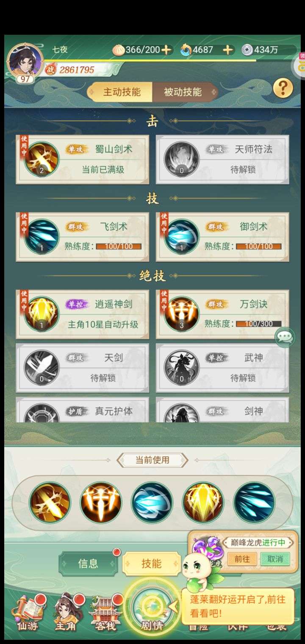Image resolution: width=305 pixels, height=644 pixels.
Task: Tap the locked 武神 skill icon
Action: [x=182, y=368]
